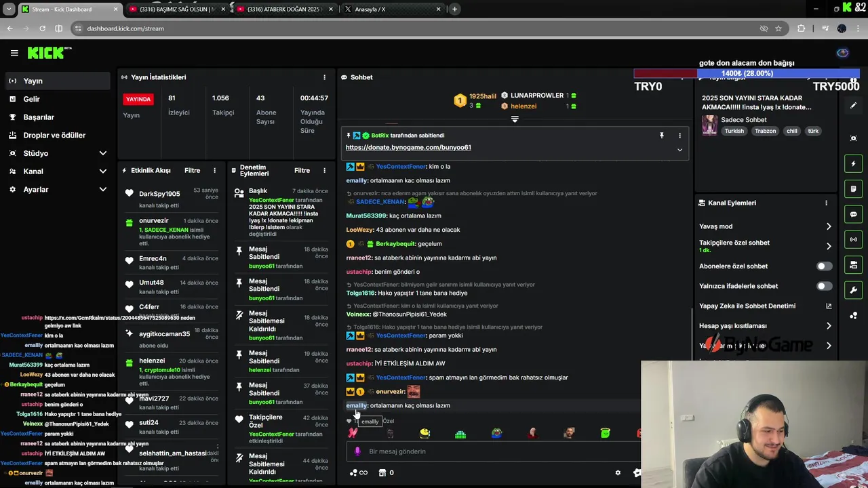Click the screenshot capture icon in right rail

853,138
